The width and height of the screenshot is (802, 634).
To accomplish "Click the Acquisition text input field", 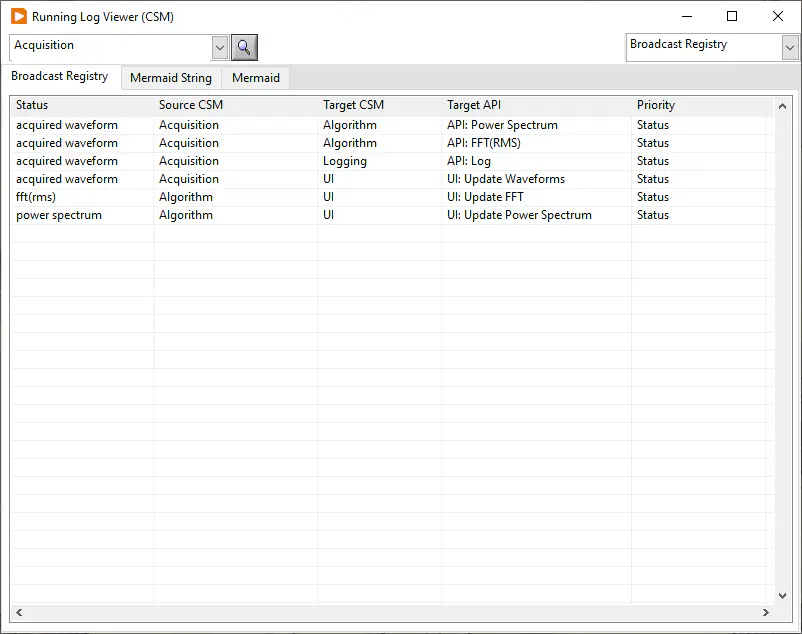I will pyautogui.click(x=110, y=46).
